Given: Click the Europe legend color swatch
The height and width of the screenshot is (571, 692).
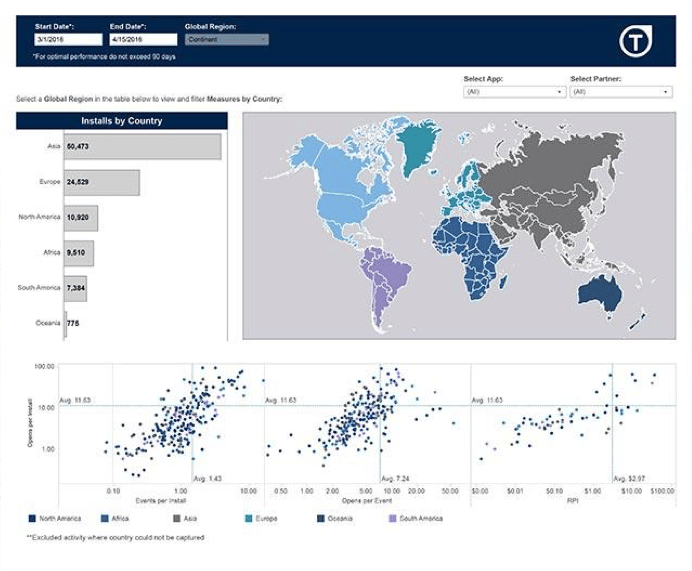Looking at the screenshot, I should 248,518.
